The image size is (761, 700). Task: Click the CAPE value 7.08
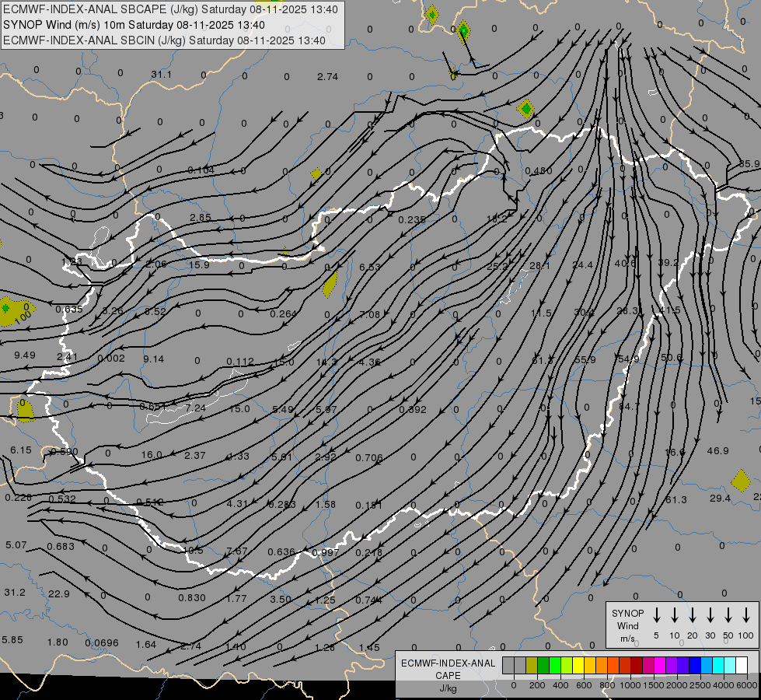(370, 315)
